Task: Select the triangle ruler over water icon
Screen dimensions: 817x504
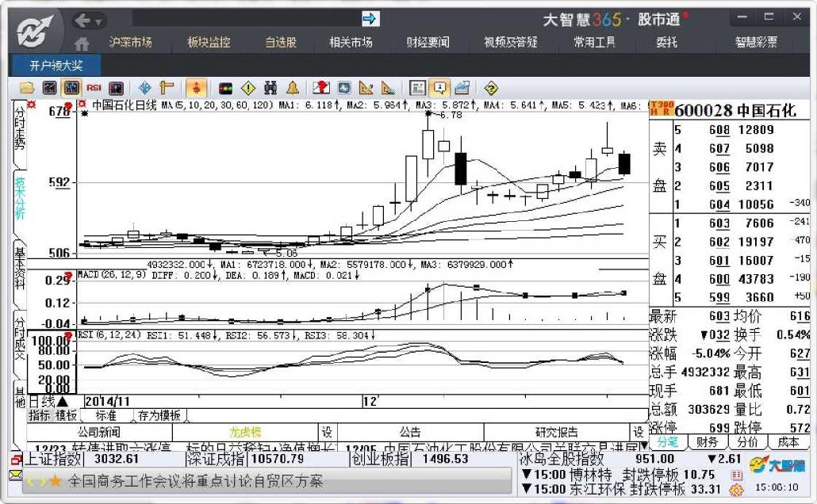Action: tap(388, 88)
